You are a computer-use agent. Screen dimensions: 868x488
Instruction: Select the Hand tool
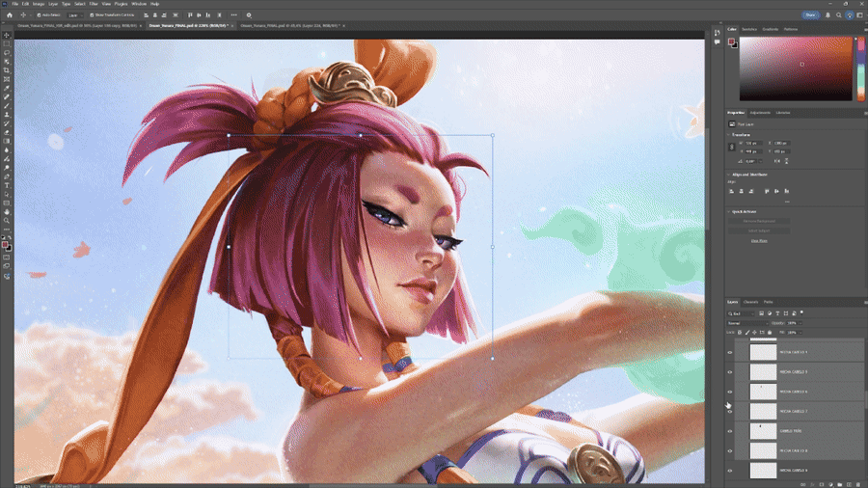7,212
